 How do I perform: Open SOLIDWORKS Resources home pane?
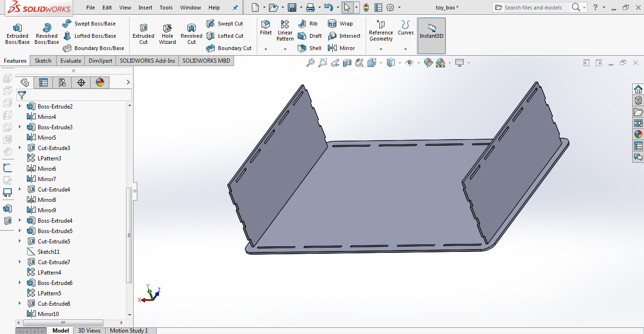coord(638,89)
